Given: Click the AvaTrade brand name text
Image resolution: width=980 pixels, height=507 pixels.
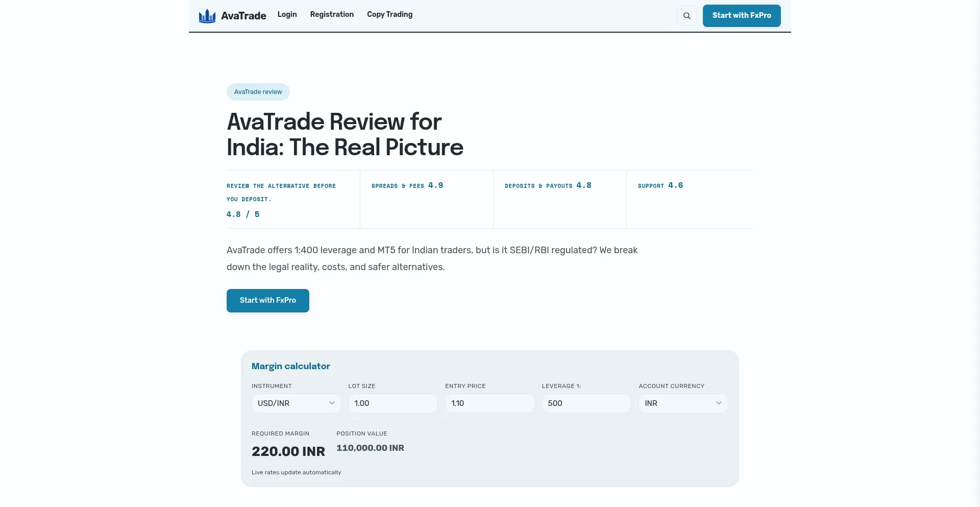Looking at the screenshot, I should coord(243,16).
